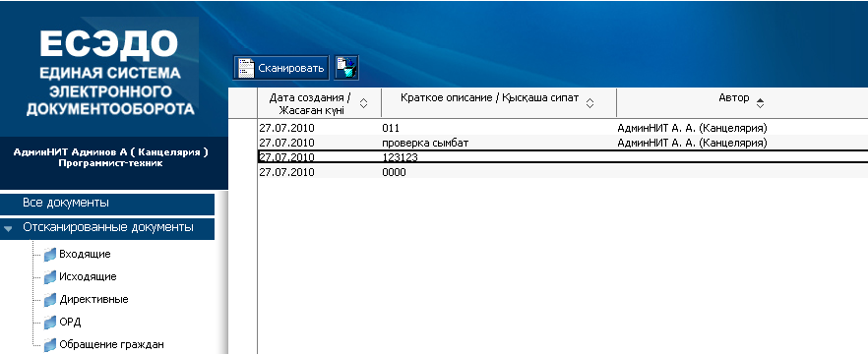This screenshot has width=868, height=355.
Task: Click the Программист-техник position label
Action: coord(110,163)
